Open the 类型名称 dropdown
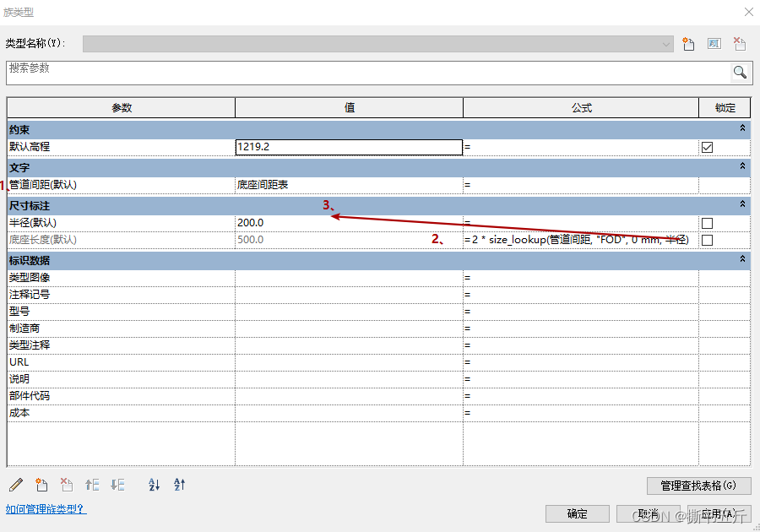Image resolution: width=760 pixels, height=532 pixels. point(667,43)
